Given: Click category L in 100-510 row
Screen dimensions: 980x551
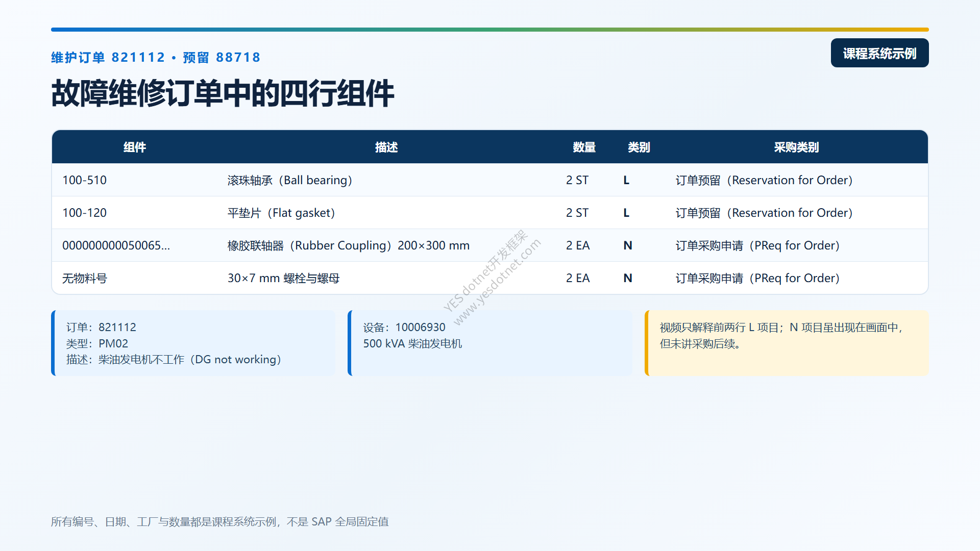Looking at the screenshot, I should tap(626, 180).
